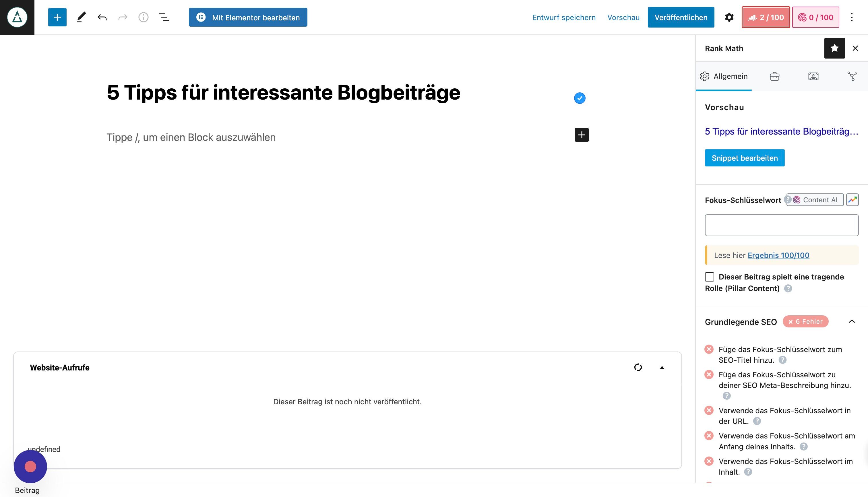Image resolution: width=868 pixels, height=497 pixels.
Task: Click help icon next to Pillar Content
Action: pyautogui.click(x=788, y=288)
